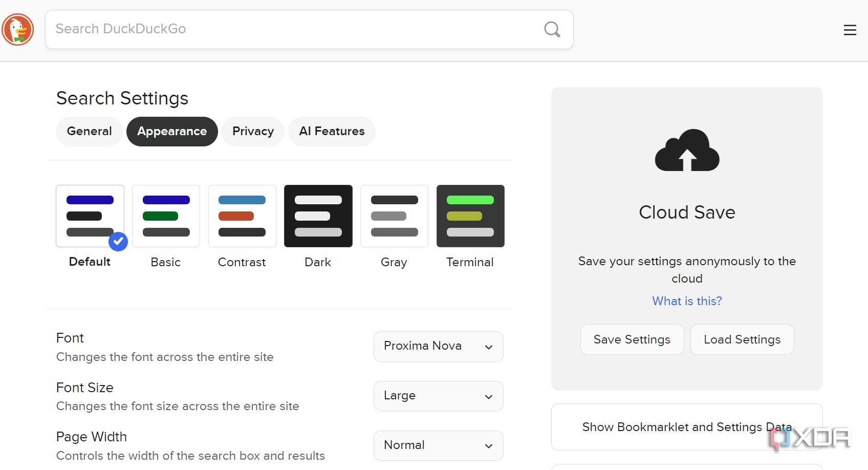
Task: Click the Dark theme label text
Action: (x=318, y=262)
